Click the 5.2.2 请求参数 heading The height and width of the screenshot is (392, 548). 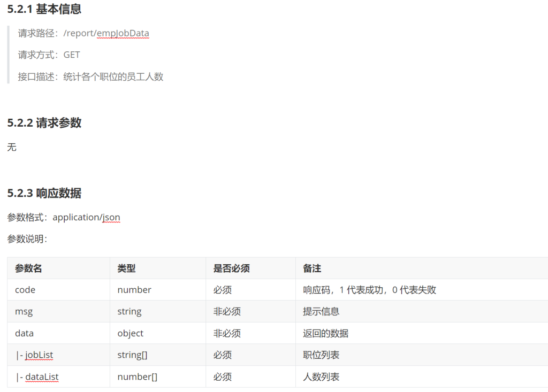click(x=44, y=122)
